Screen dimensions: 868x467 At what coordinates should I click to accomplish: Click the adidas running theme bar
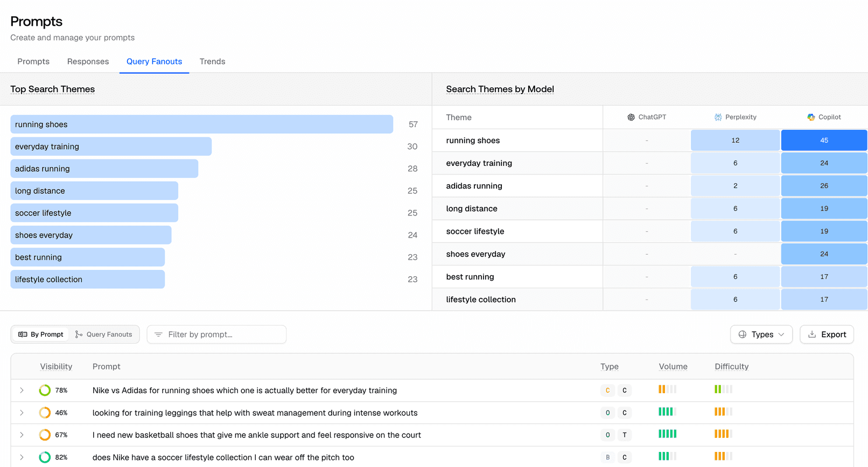coord(104,169)
